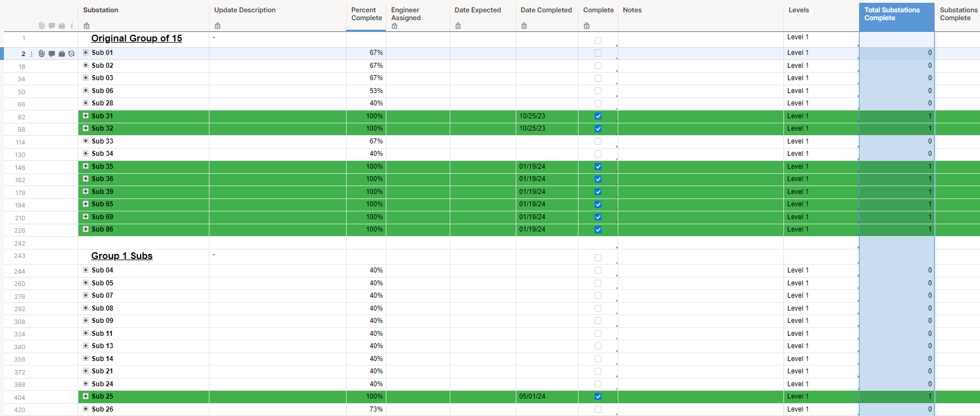Click the Level 1 cell for Sub 33
Image resolution: width=980 pixels, height=416 pixels.
click(798, 141)
